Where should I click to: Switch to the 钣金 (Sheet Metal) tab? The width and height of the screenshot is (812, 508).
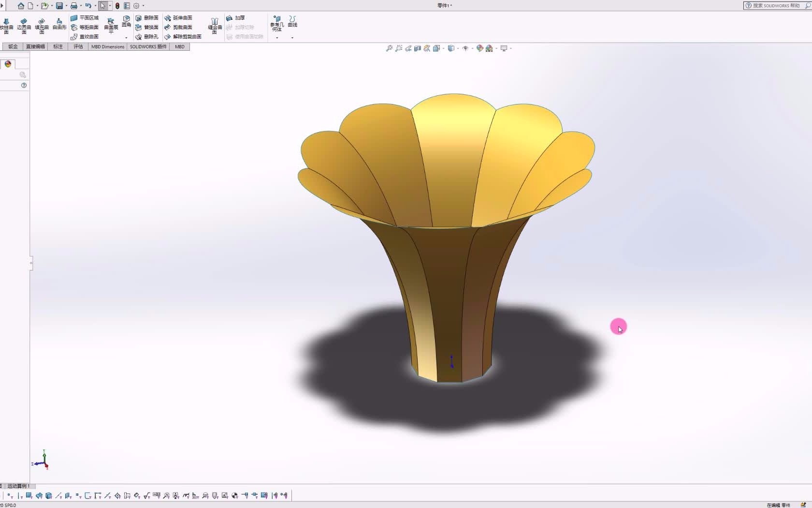click(13, 46)
